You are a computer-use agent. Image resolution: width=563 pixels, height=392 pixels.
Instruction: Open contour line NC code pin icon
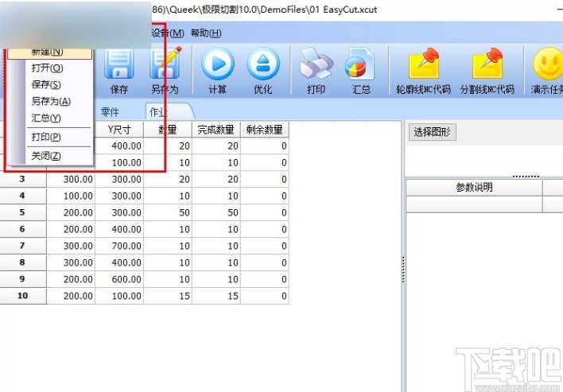[424, 64]
